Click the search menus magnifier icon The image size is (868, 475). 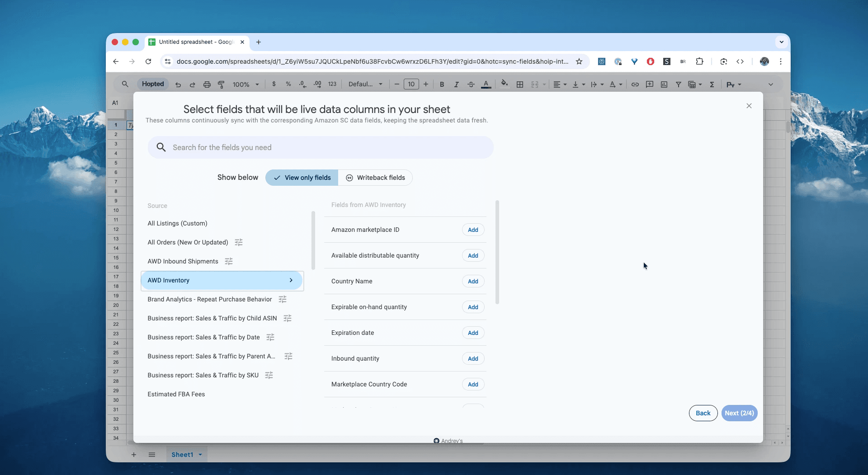tap(125, 84)
